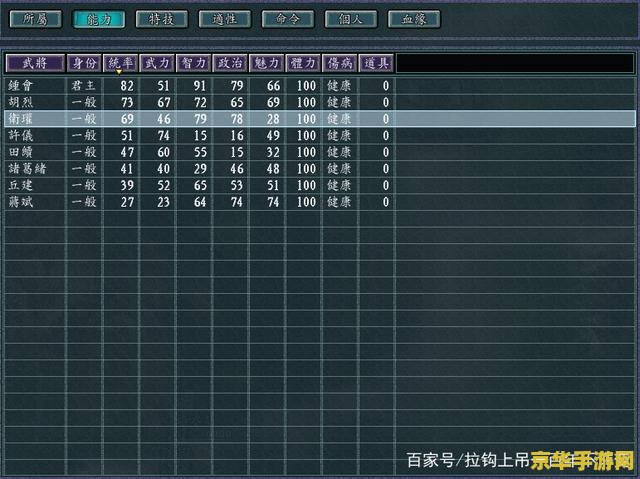This screenshot has height=479, width=640.
Task: Click 智力 value 29 for 諸葛緒
Action: tap(200, 169)
